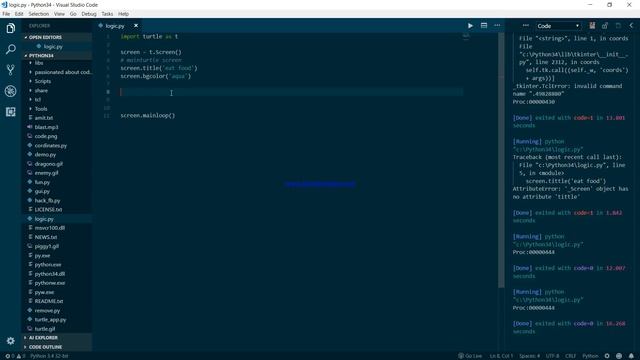Open the Explorer view in activity bar

click(11, 28)
